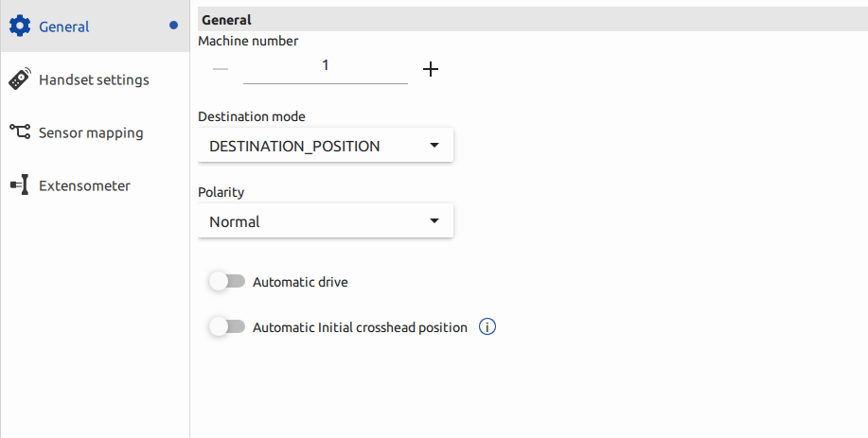Click the Handset settings remote icon
This screenshot has height=438, width=868.
click(20, 79)
